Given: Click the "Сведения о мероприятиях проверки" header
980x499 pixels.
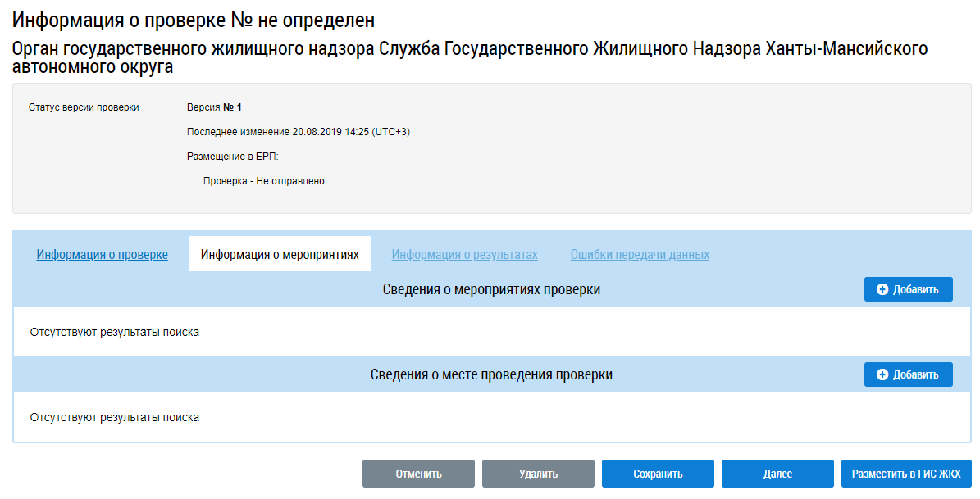Looking at the screenshot, I should pyautogui.click(x=491, y=290).
